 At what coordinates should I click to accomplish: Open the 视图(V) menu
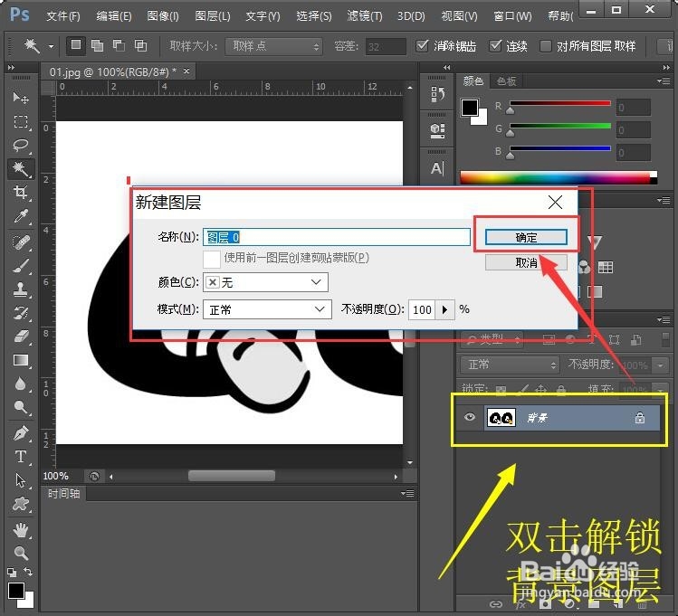pyautogui.click(x=459, y=16)
